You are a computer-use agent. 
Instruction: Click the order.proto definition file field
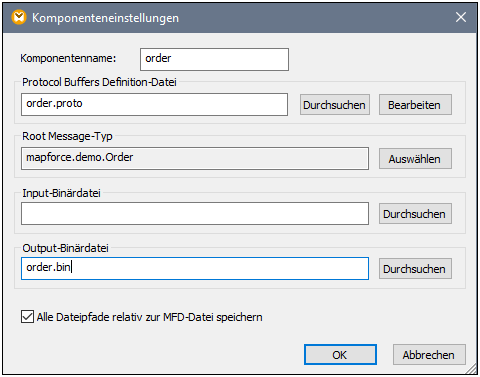pos(154,105)
